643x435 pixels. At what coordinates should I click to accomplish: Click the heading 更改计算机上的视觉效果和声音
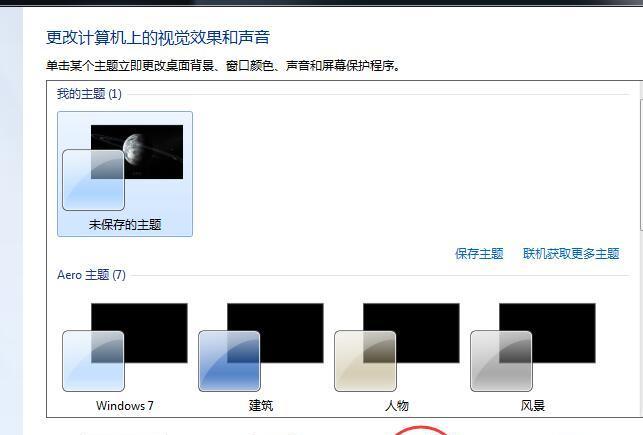pos(158,37)
